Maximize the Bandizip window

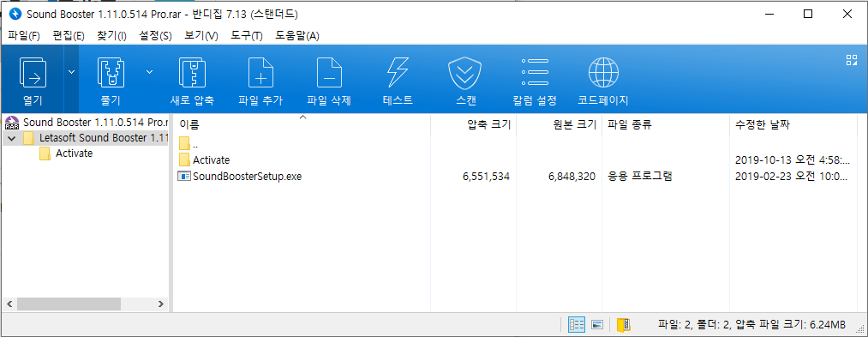(x=808, y=14)
